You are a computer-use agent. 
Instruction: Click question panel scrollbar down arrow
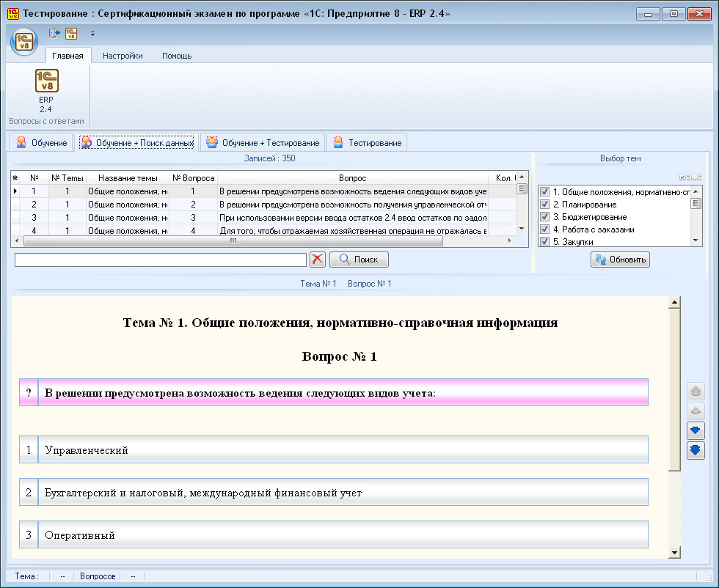click(x=674, y=552)
